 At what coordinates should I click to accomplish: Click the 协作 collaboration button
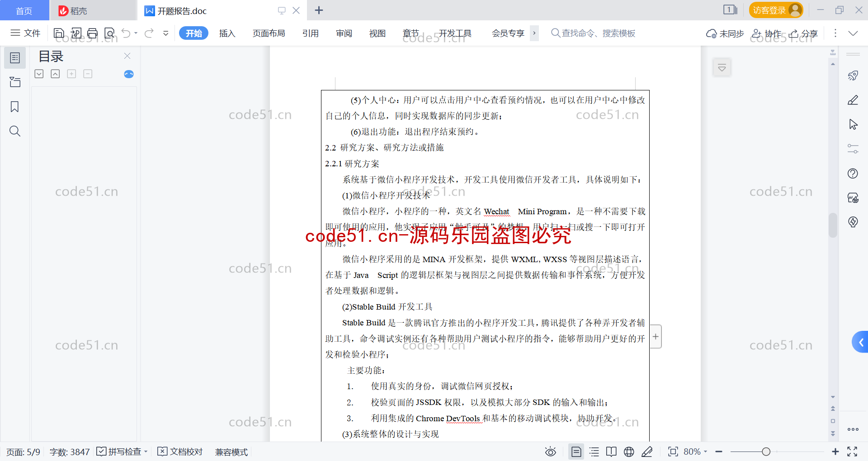pos(766,33)
